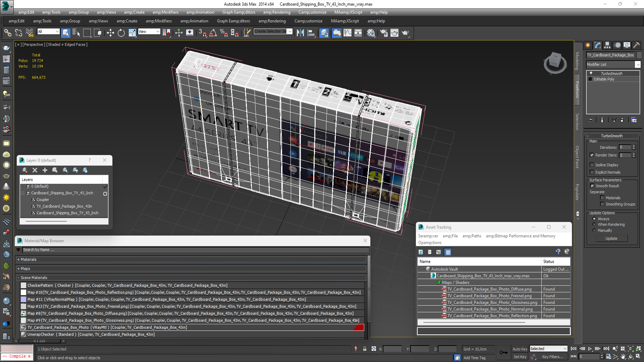
Task: Click Add Time Tag
Action: click(474, 358)
